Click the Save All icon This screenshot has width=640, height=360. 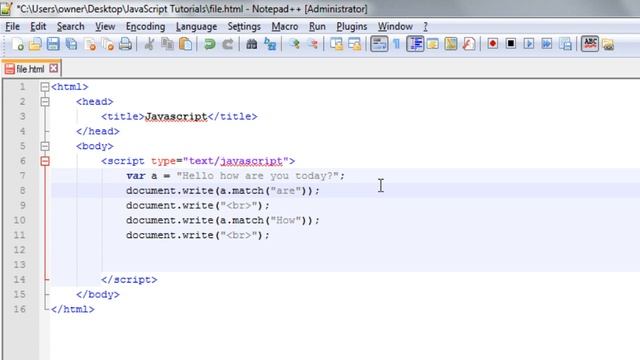(x=71, y=44)
